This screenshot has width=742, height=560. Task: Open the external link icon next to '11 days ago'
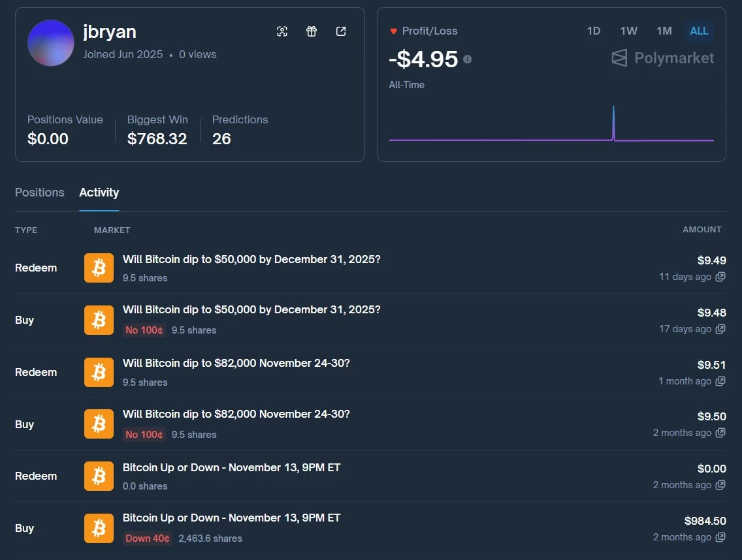[720, 277]
